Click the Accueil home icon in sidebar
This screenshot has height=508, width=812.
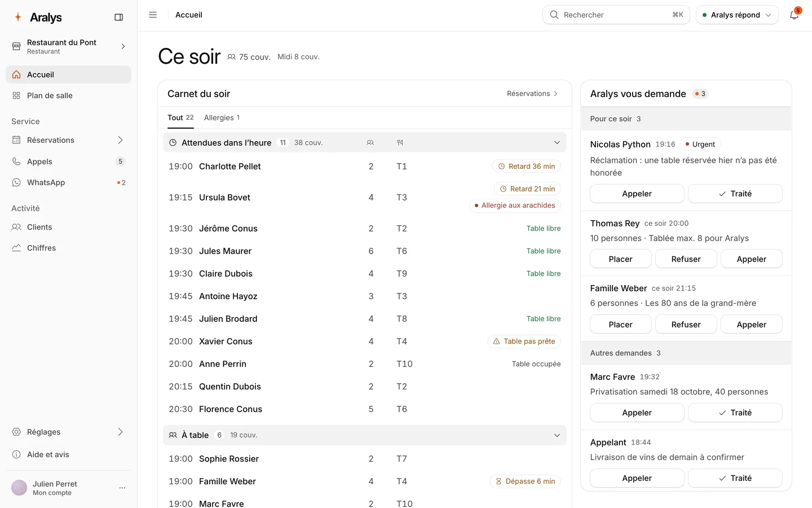pos(16,75)
